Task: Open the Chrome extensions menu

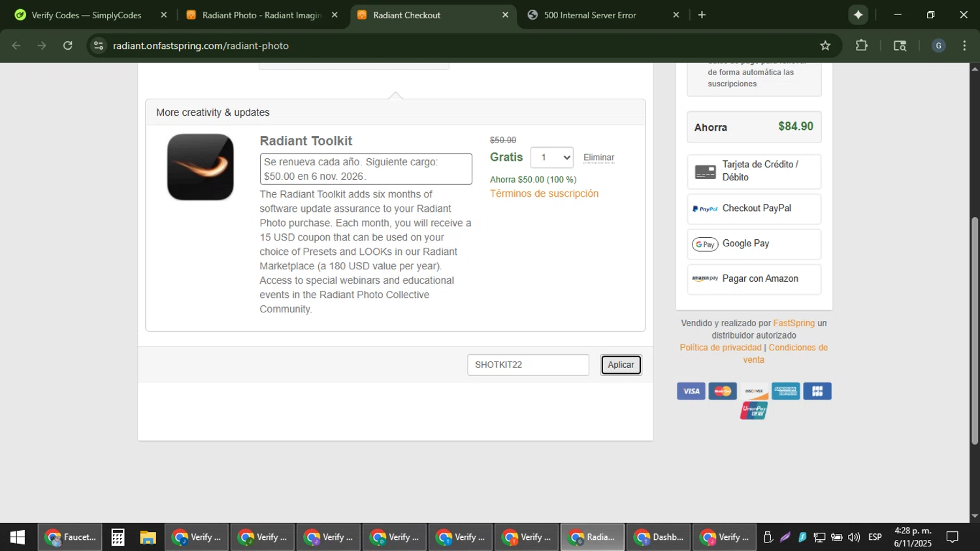Action: click(x=862, y=46)
